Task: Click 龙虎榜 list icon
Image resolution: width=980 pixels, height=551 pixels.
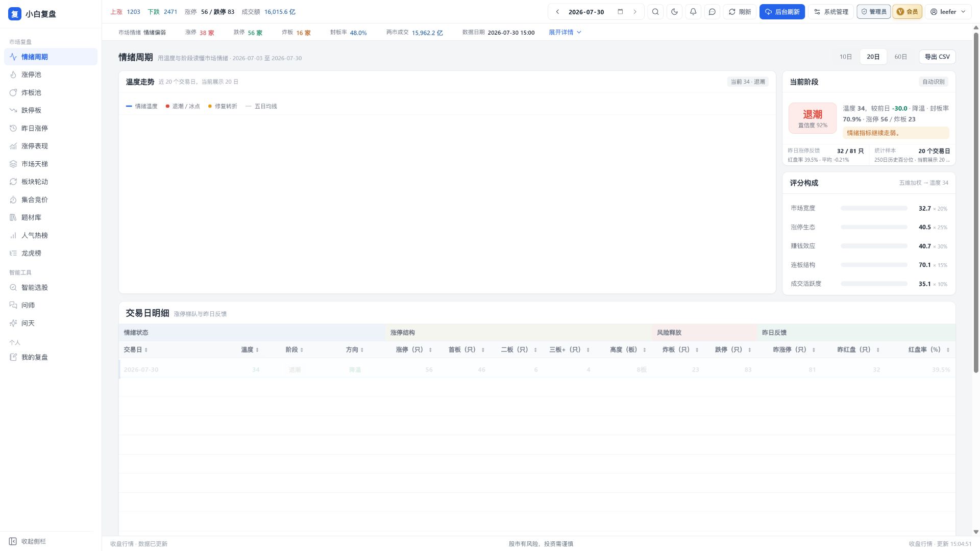Action: (13, 253)
